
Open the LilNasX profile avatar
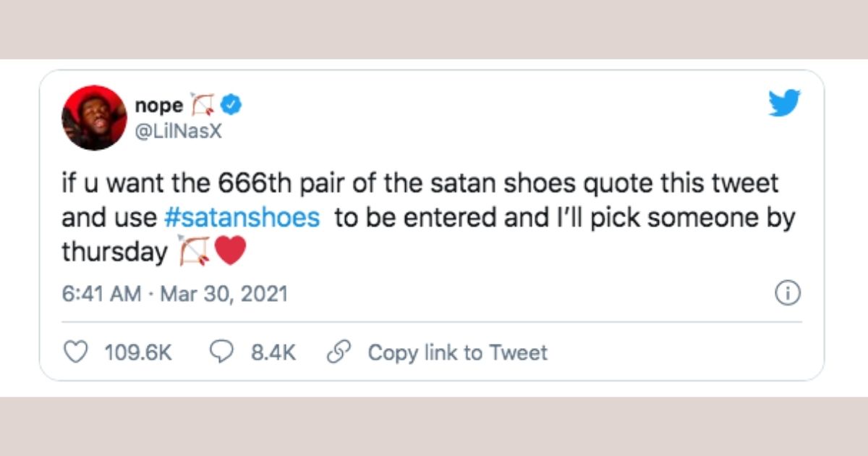pyautogui.click(x=94, y=118)
